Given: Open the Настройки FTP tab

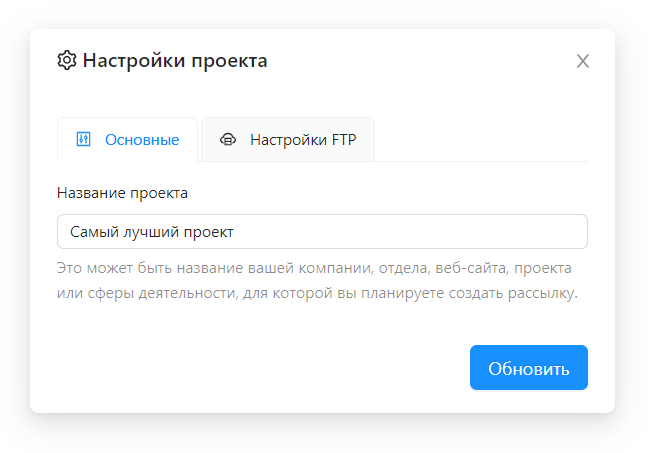Looking at the screenshot, I should coord(288,139).
